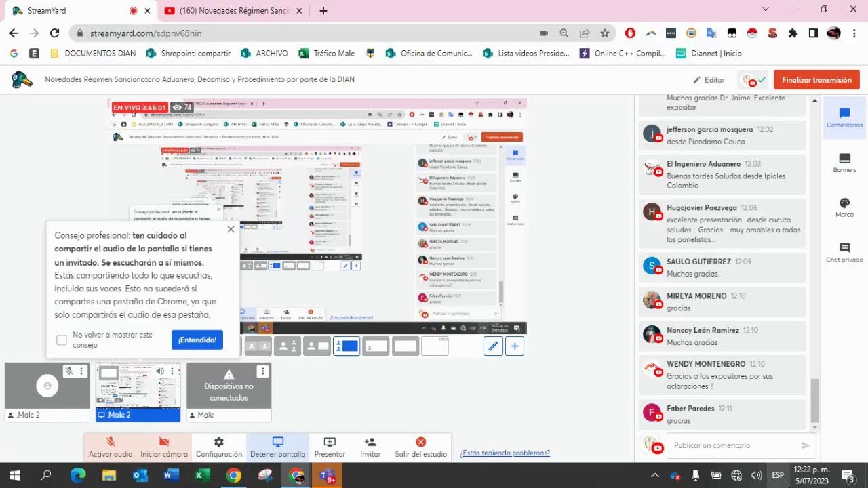Image resolution: width=868 pixels, height=488 pixels.
Task: Open Chrome three-dot menu
Action: [x=854, y=33]
